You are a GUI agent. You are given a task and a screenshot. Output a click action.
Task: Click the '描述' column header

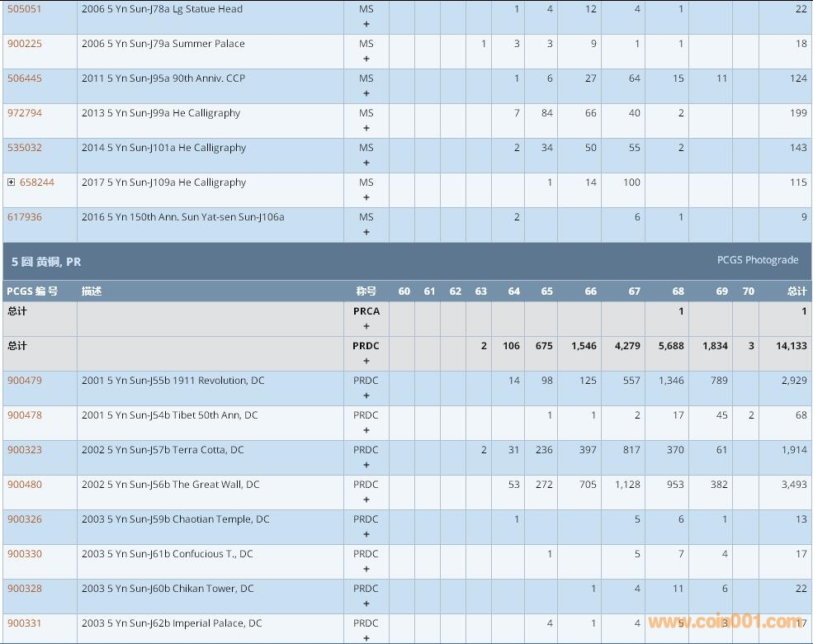point(92,291)
